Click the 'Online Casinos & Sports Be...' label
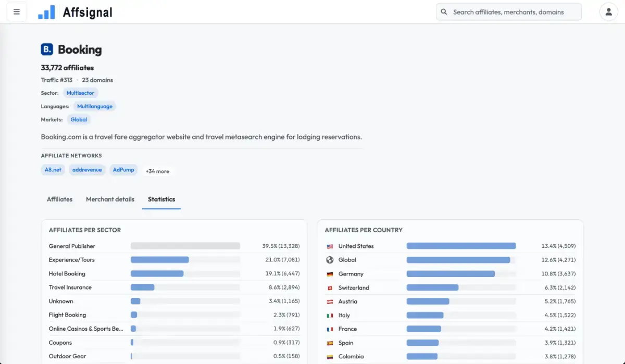Screen dimensions: 625x364 click(86, 329)
